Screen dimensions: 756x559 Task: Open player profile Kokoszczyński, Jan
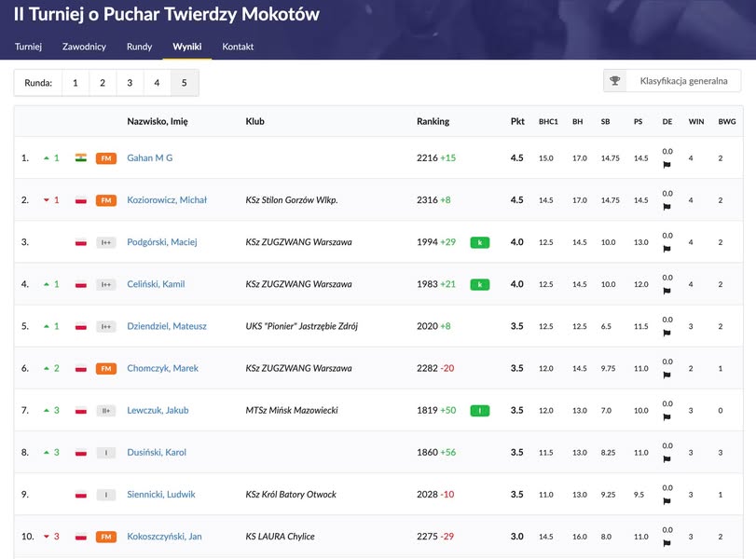(x=164, y=537)
